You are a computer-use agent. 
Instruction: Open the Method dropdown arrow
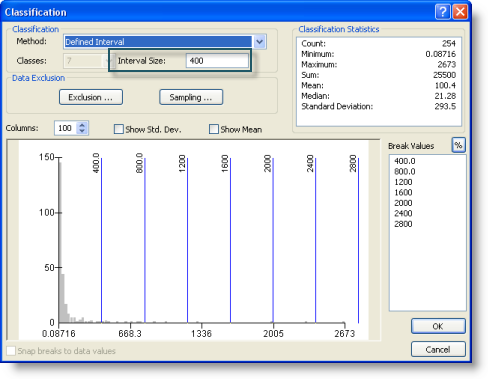[259, 42]
